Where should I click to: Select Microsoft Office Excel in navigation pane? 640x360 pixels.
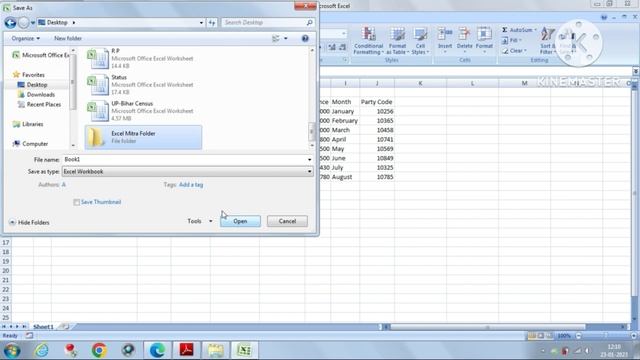pyautogui.click(x=41, y=55)
